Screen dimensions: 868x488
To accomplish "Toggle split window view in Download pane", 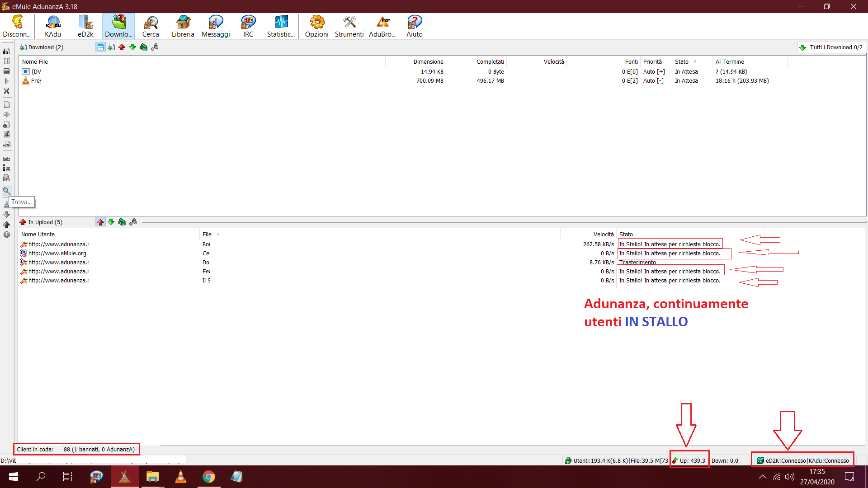I will pyautogui.click(x=100, y=47).
